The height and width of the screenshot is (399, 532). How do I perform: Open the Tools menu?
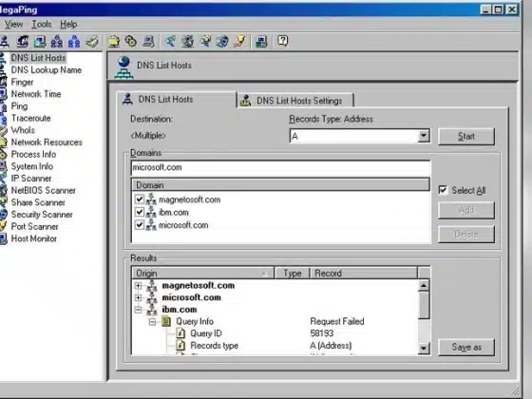click(x=42, y=24)
